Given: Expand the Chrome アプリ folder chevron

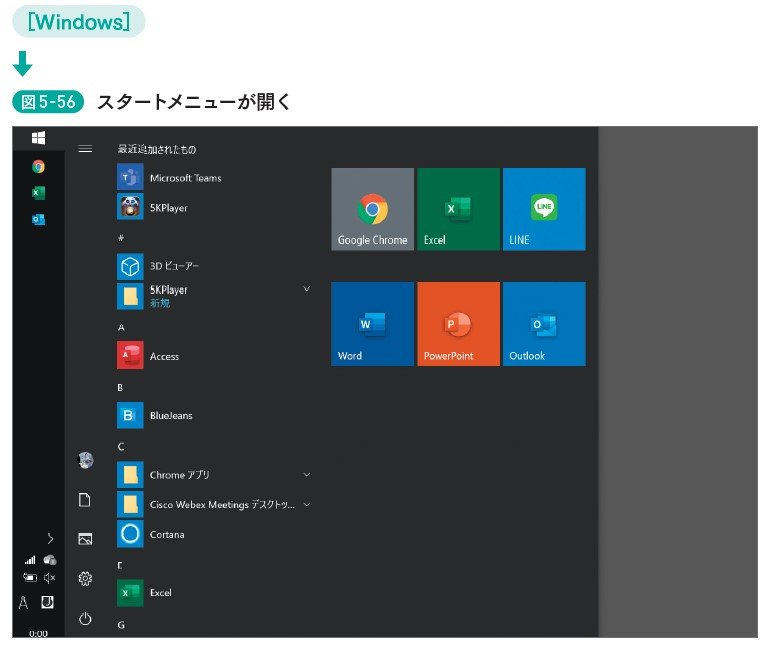Looking at the screenshot, I should 307,475.
